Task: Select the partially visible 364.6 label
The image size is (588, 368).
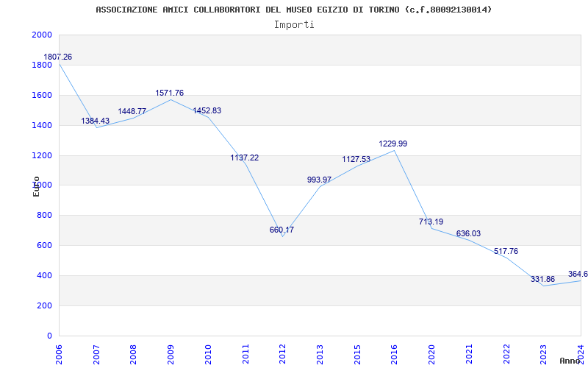Action: click(x=578, y=274)
